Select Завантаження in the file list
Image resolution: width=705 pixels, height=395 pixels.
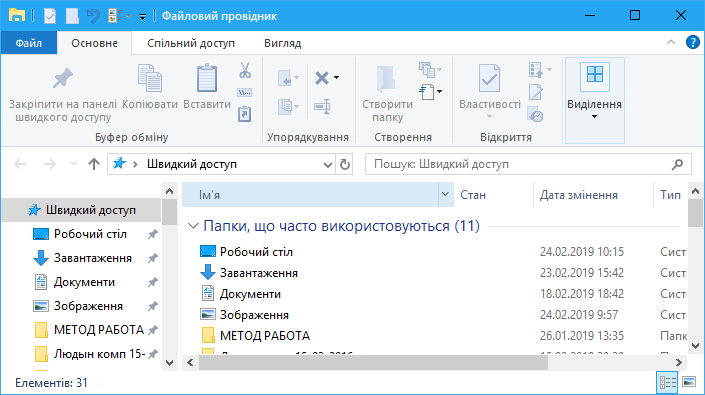click(x=259, y=273)
